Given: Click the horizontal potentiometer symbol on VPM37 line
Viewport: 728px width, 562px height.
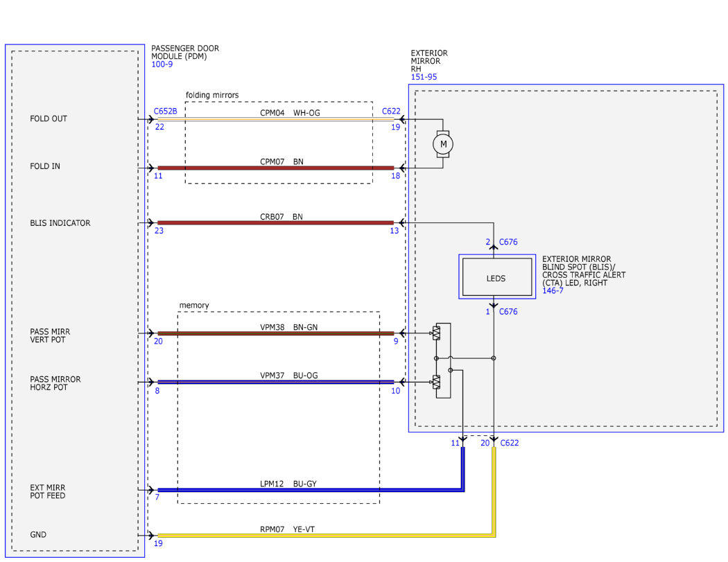Looking at the screenshot, I should pyautogui.click(x=436, y=382).
